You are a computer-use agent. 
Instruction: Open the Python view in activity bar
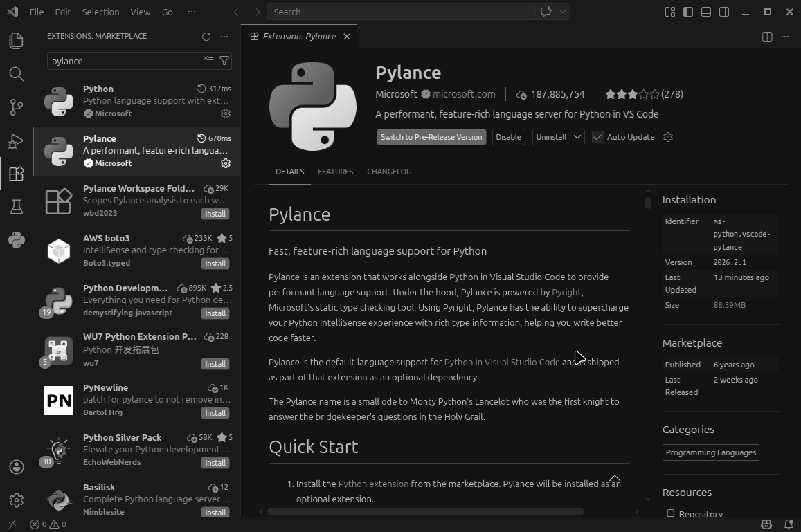17,240
